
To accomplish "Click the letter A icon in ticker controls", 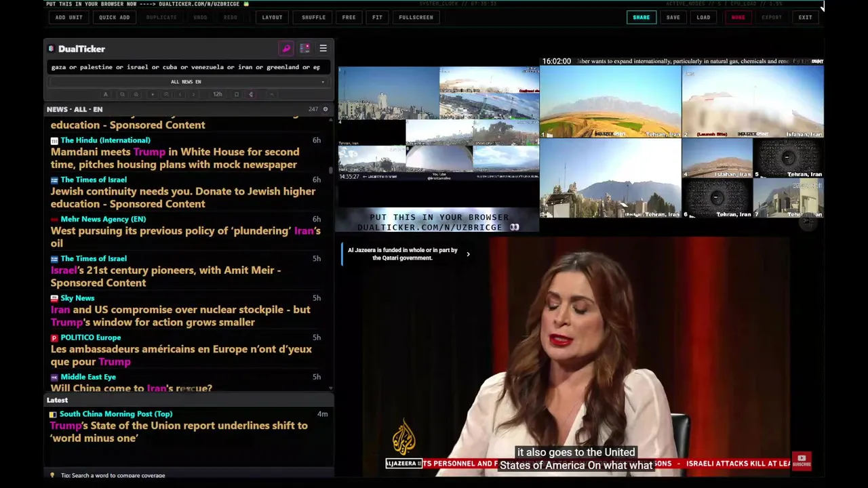I will point(105,94).
